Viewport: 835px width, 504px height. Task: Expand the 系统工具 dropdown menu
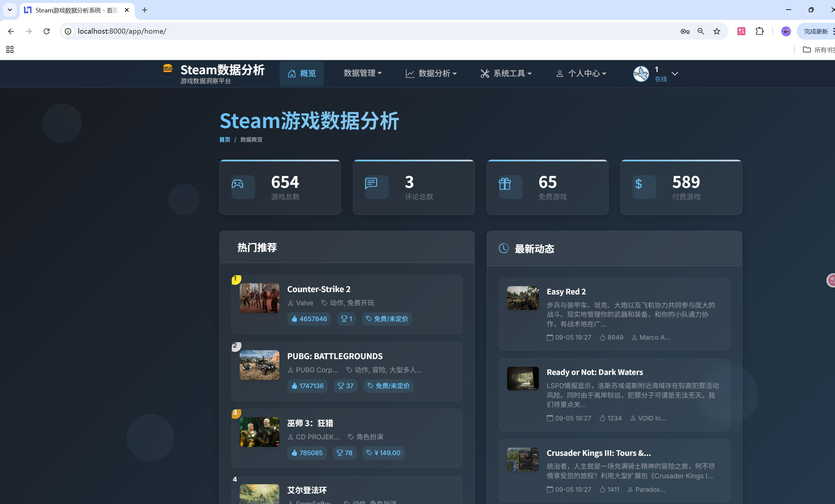tap(506, 74)
